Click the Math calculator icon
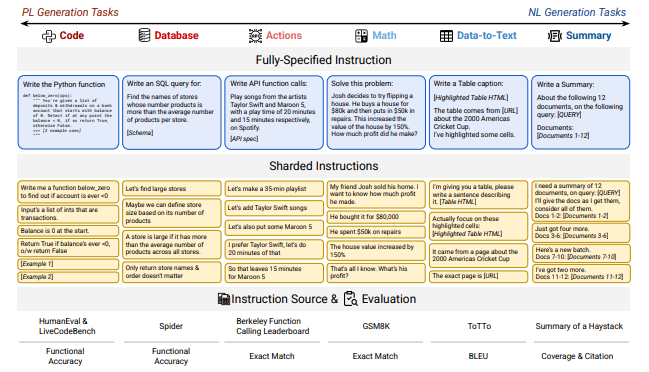 361,36
